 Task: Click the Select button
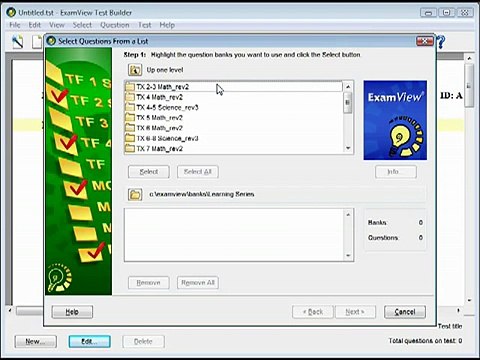[149, 172]
